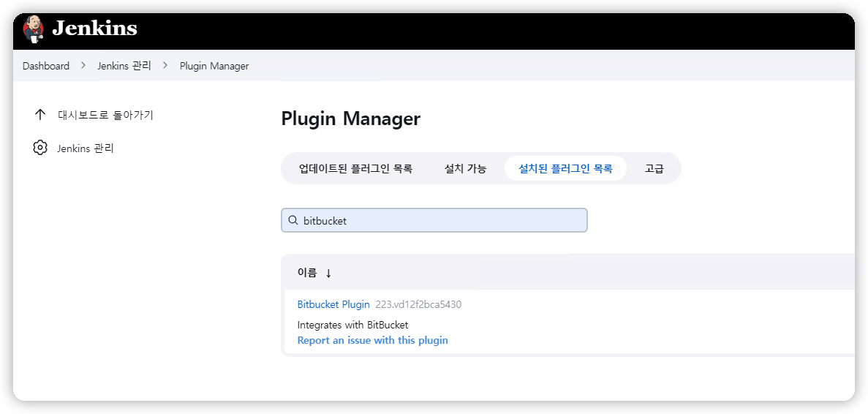Open the Dashboard breadcrumb
Screen dimensions: 868x414
coord(46,66)
